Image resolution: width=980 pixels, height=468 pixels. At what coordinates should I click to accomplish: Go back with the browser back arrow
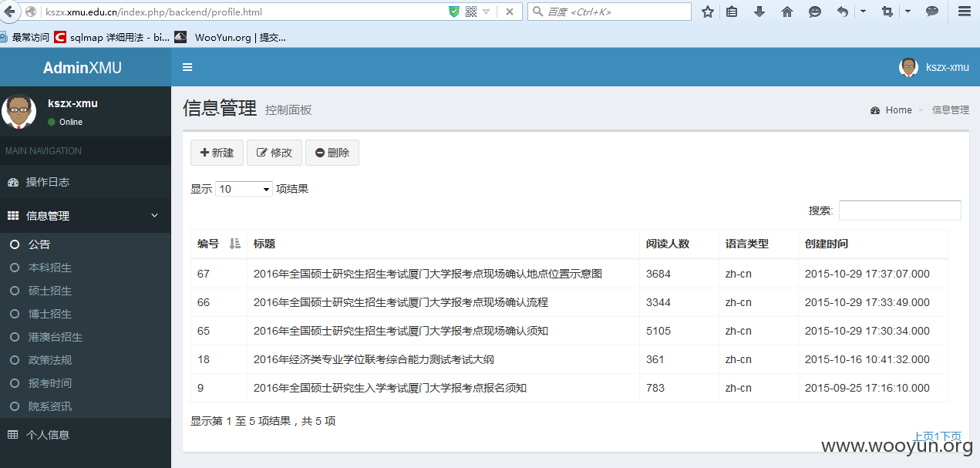click(11, 12)
